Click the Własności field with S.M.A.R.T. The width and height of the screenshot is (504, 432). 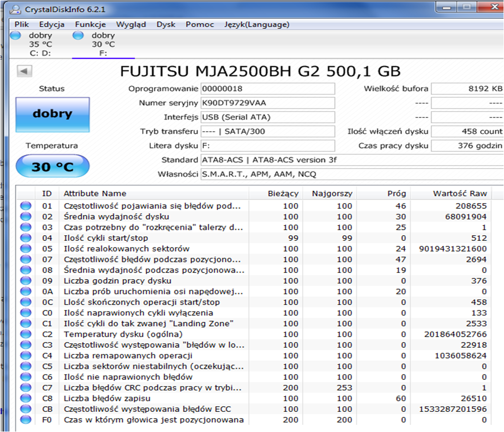[352, 174]
